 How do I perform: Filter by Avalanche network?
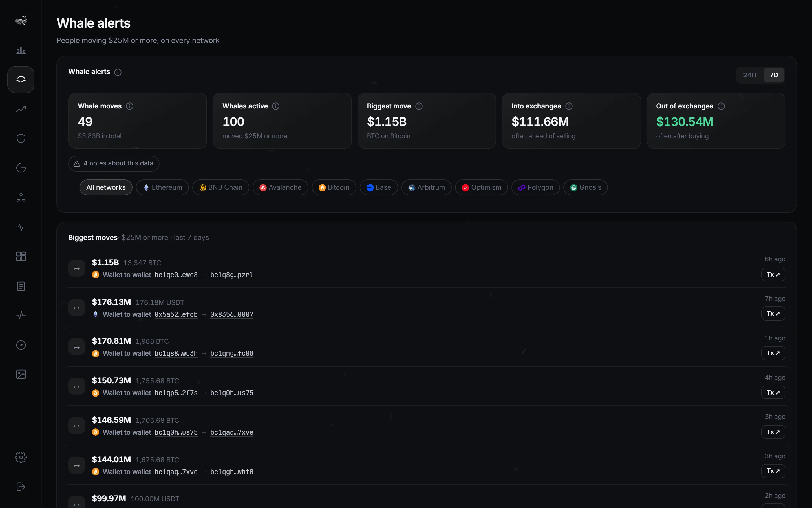pos(280,187)
